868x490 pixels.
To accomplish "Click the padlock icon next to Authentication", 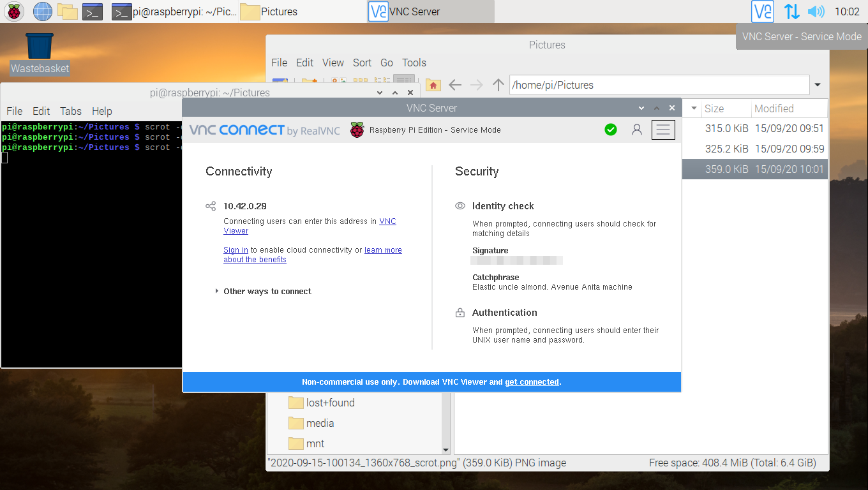I will point(460,313).
